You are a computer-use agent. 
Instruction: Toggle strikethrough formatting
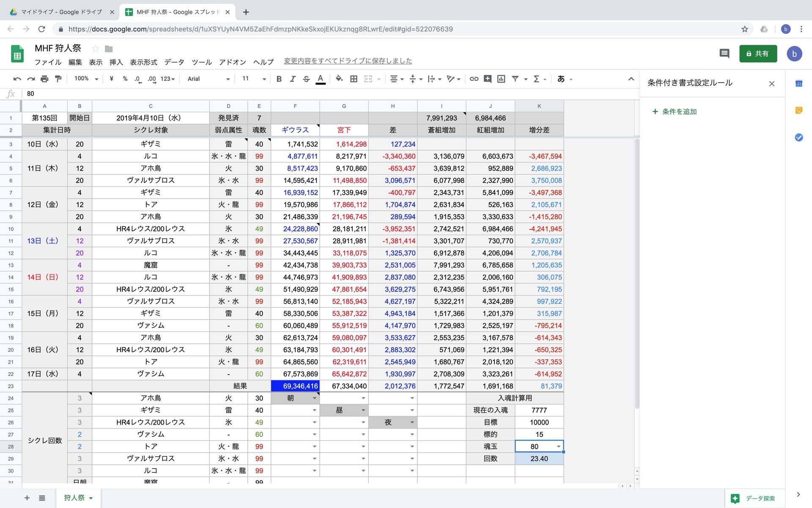[x=307, y=79]
